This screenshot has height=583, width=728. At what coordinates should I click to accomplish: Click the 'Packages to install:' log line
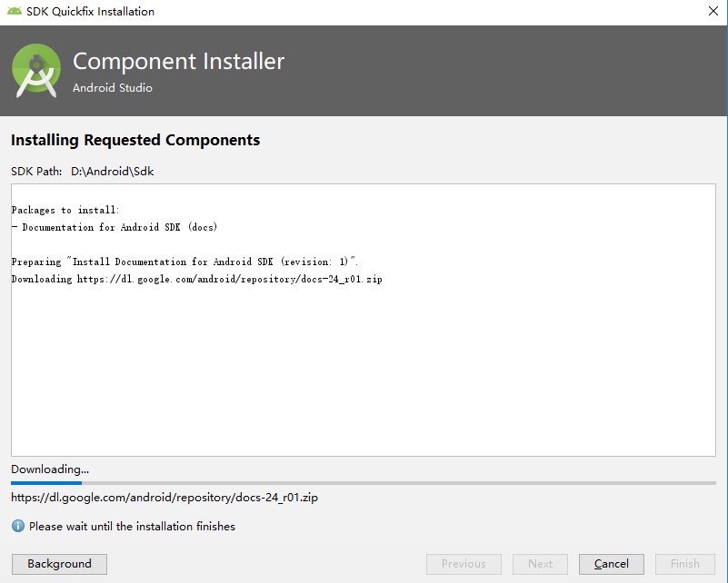(x=65, y=210)
